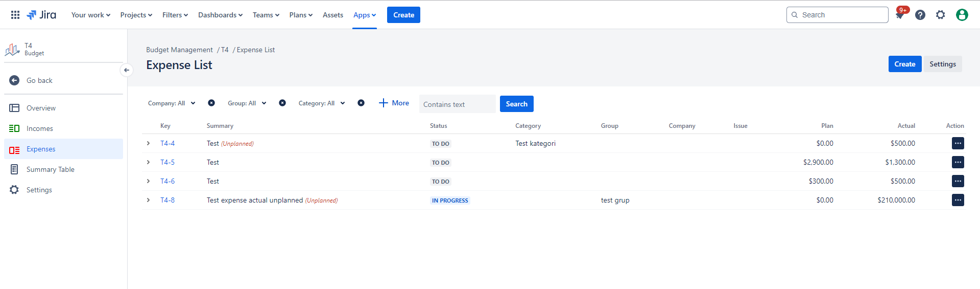
Task: Open issue link T4-5
Action: 168,162
